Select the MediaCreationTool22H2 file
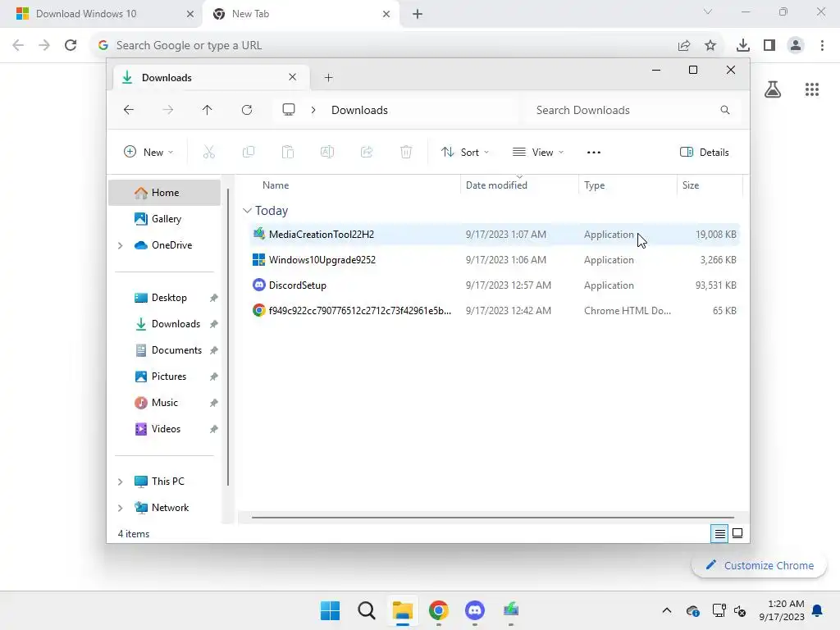This screenshot has width=840, height=630. click(x=495, y=234)
